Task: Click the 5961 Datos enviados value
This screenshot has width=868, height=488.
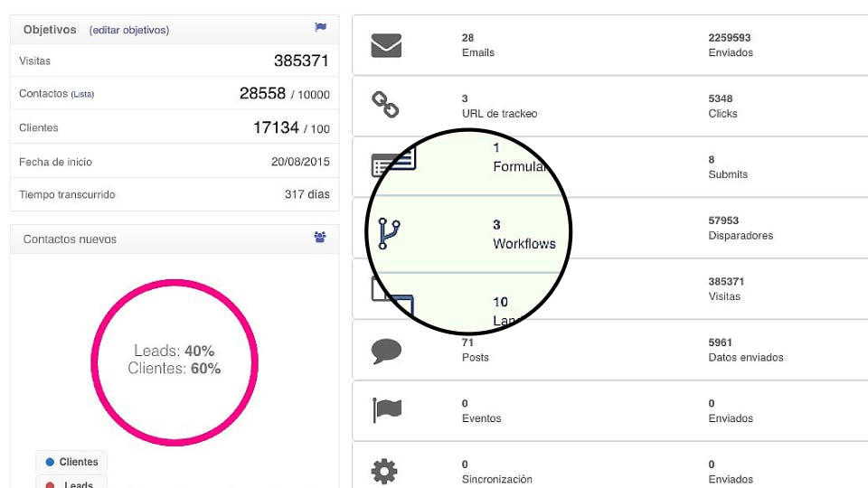Action: 721,343
